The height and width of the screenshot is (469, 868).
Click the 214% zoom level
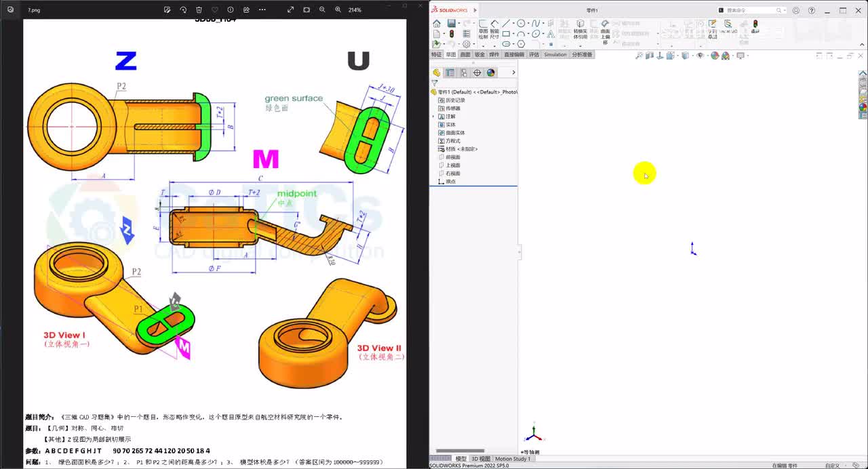click(x=355, y=9)
